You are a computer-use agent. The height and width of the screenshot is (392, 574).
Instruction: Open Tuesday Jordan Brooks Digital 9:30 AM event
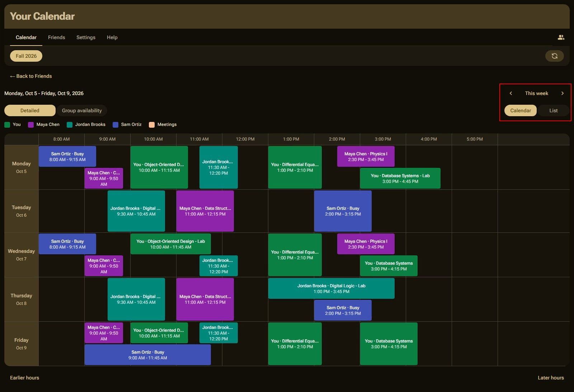136,211
